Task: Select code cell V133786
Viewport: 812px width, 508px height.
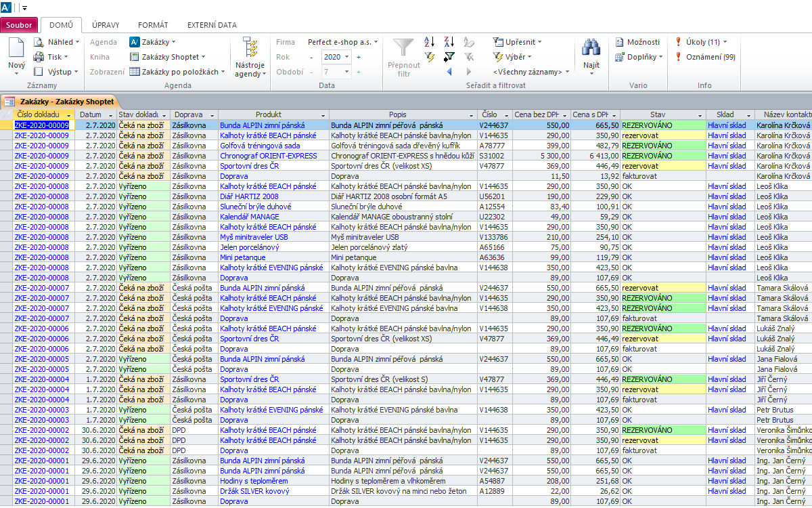Action: click(495, 237)
